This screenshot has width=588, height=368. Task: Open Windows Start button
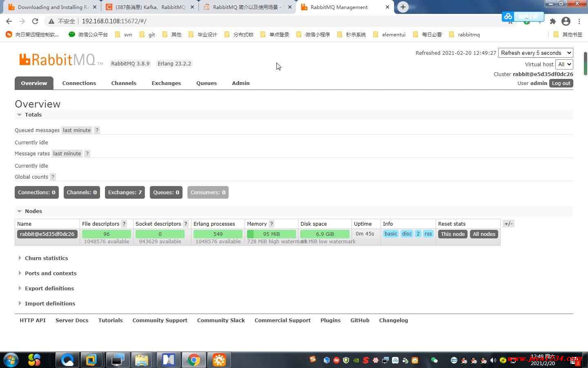pyautogui.click(x=11, y=360)
